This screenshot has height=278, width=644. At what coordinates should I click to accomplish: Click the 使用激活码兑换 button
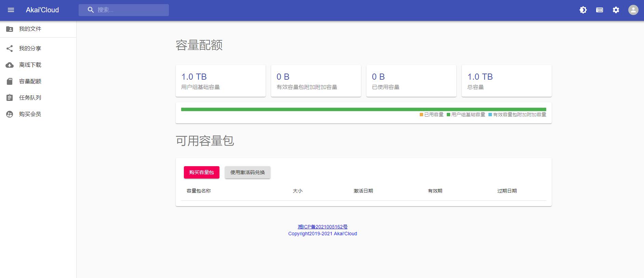tap(247, 172)
